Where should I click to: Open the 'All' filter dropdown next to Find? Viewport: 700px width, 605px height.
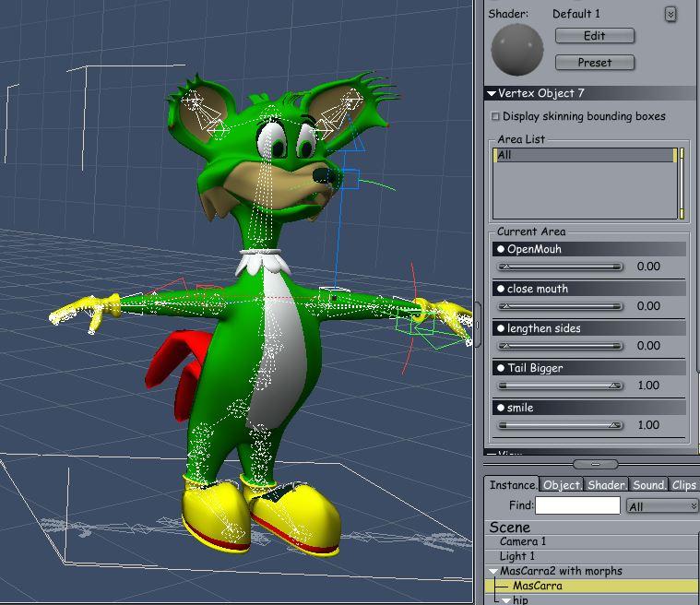[x=662, y=506]
